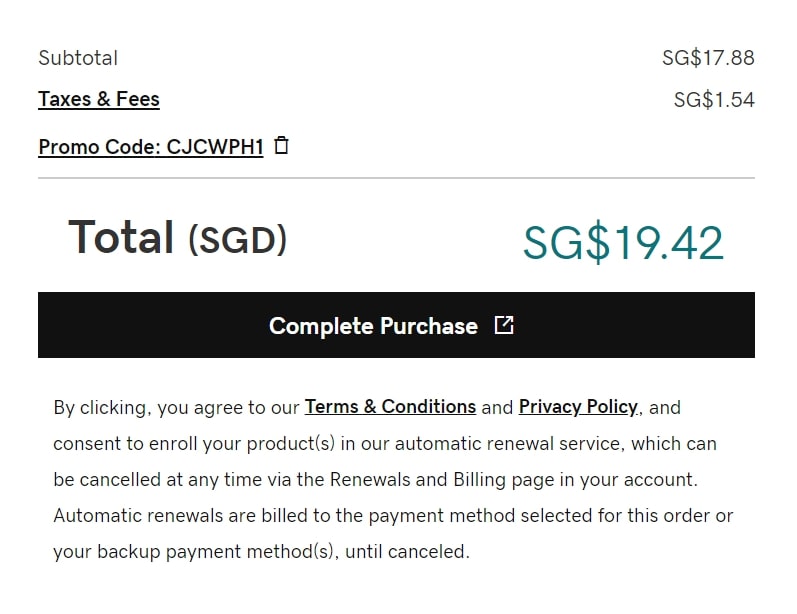
Task: Click the "until canceled." ending text
Action: [x=407, y=551]
